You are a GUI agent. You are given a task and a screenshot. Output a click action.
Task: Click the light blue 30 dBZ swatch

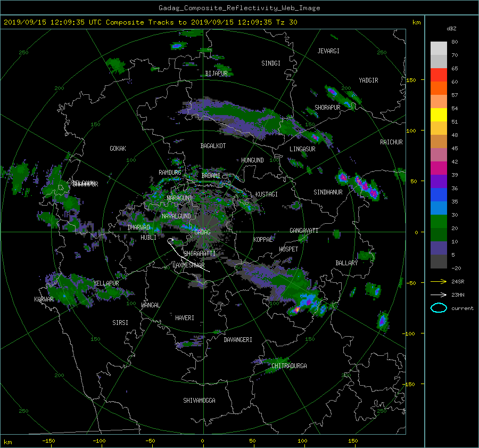(439, 208)
